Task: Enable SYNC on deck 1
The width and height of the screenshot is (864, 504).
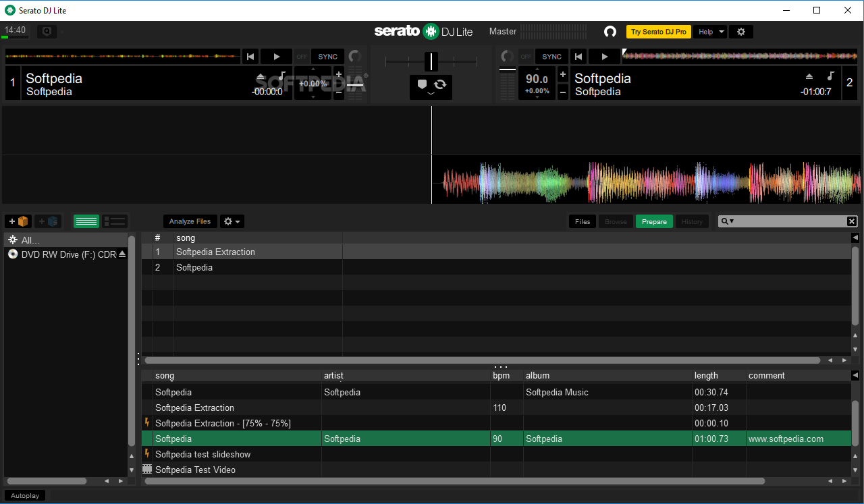Action: pos(327,57)
